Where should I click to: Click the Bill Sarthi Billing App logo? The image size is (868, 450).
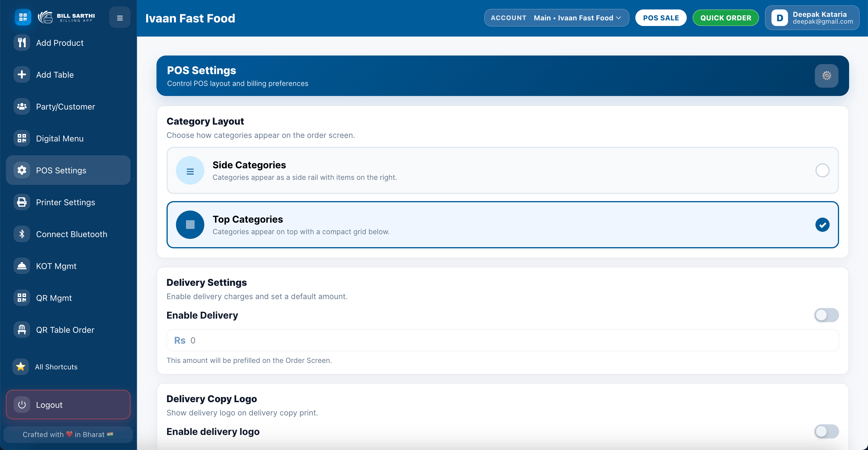coord(66,17)
